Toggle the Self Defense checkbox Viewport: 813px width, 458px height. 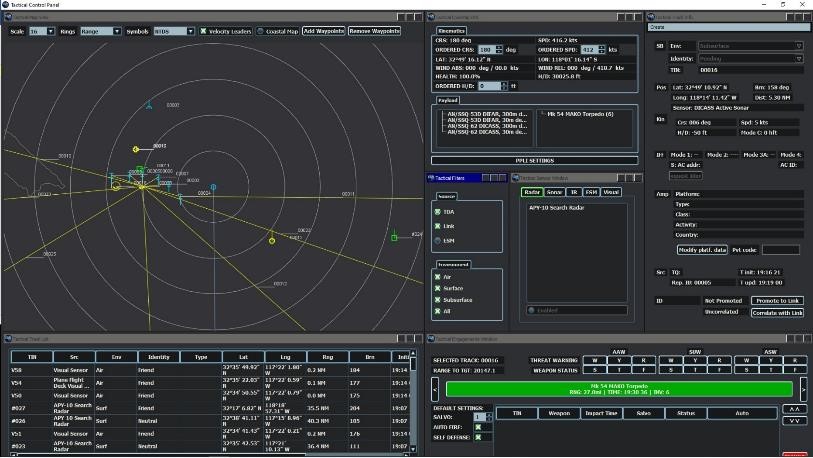[x=478, y=437]
